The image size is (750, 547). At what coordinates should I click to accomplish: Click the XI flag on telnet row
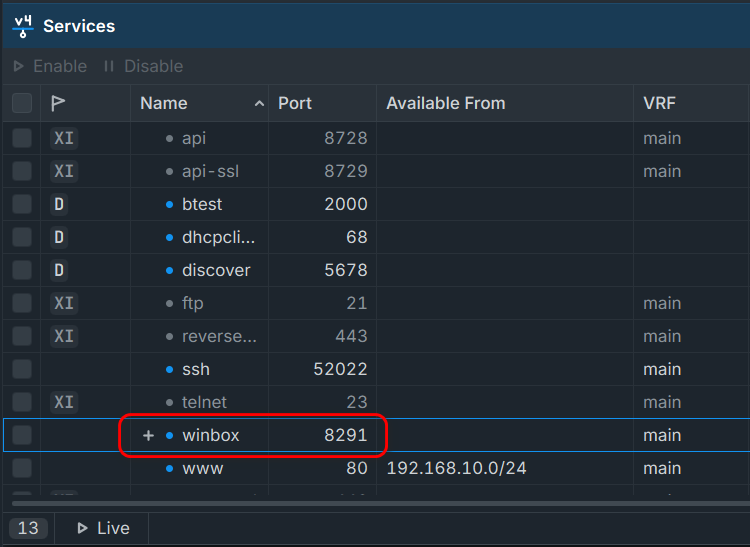click(64, 402)
